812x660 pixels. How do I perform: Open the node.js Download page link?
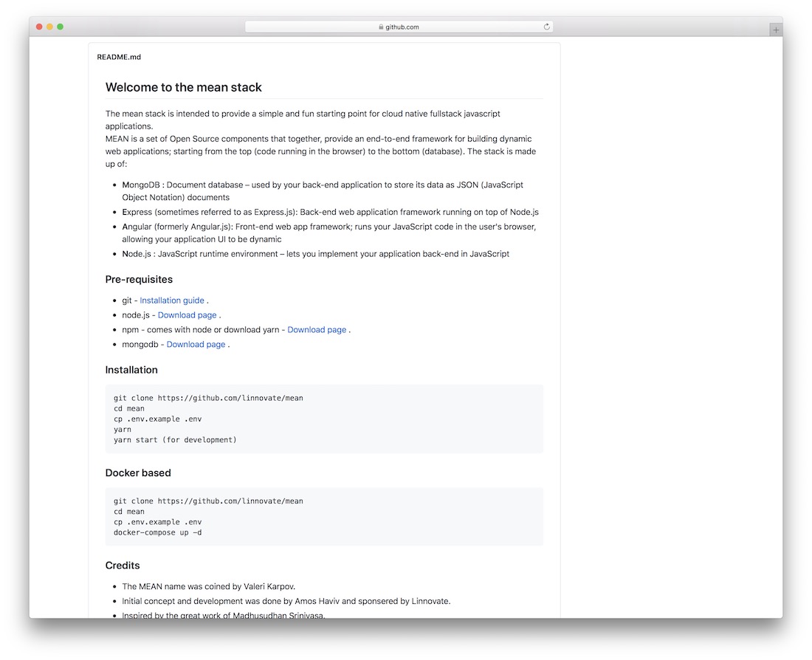[187, 315]
